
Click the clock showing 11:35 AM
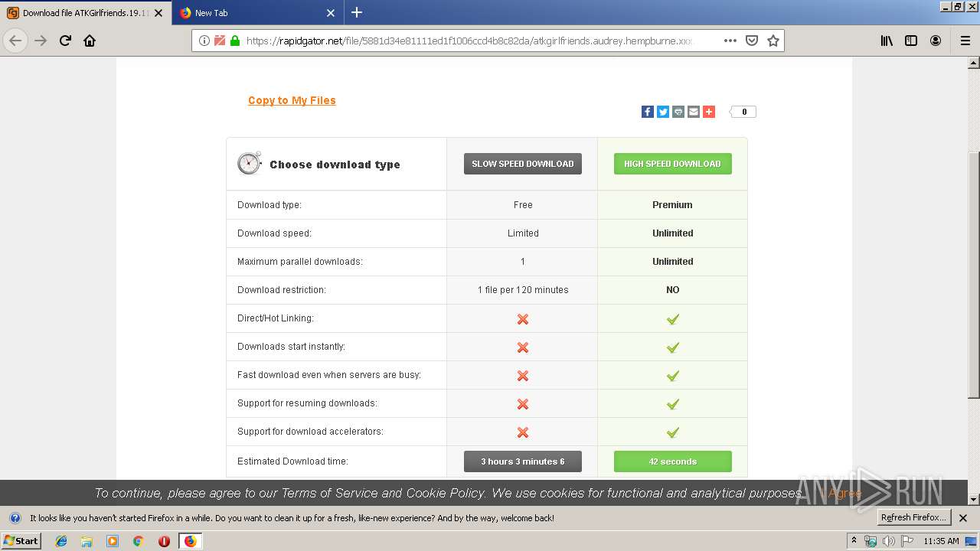941,541
